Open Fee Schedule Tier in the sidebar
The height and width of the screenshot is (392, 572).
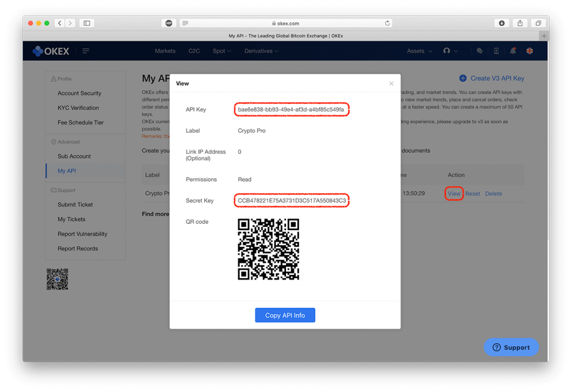[80, 122]
